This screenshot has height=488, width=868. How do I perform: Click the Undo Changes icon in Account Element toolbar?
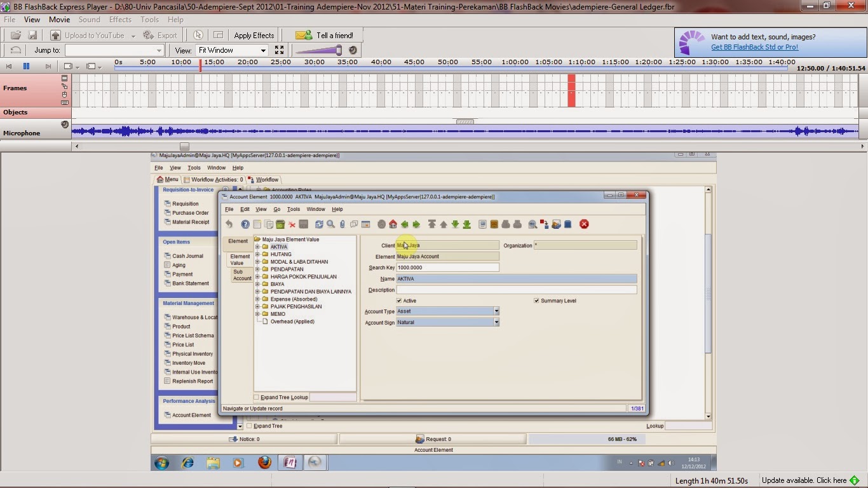point(229,224)
